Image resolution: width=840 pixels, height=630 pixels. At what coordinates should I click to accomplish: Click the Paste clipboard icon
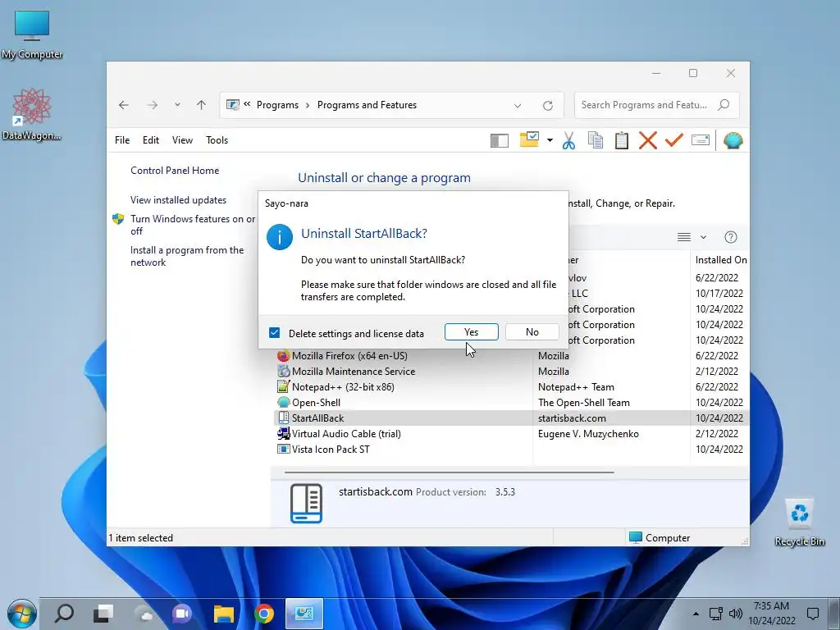622,140
